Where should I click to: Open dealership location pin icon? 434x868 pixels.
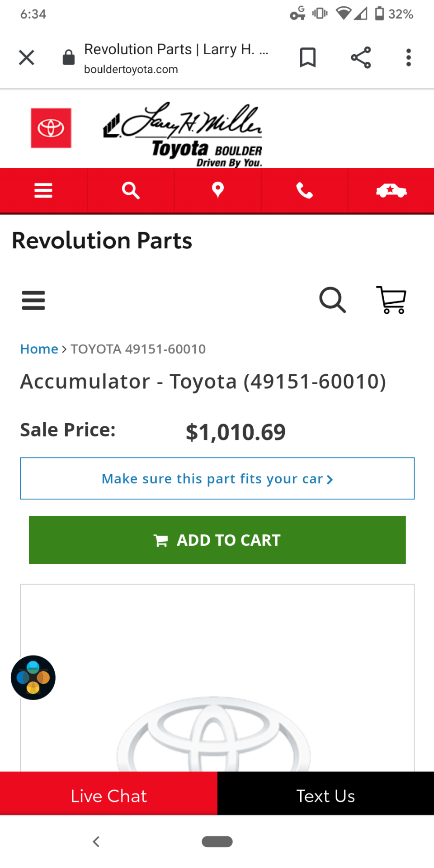click(x=218, y=190)
